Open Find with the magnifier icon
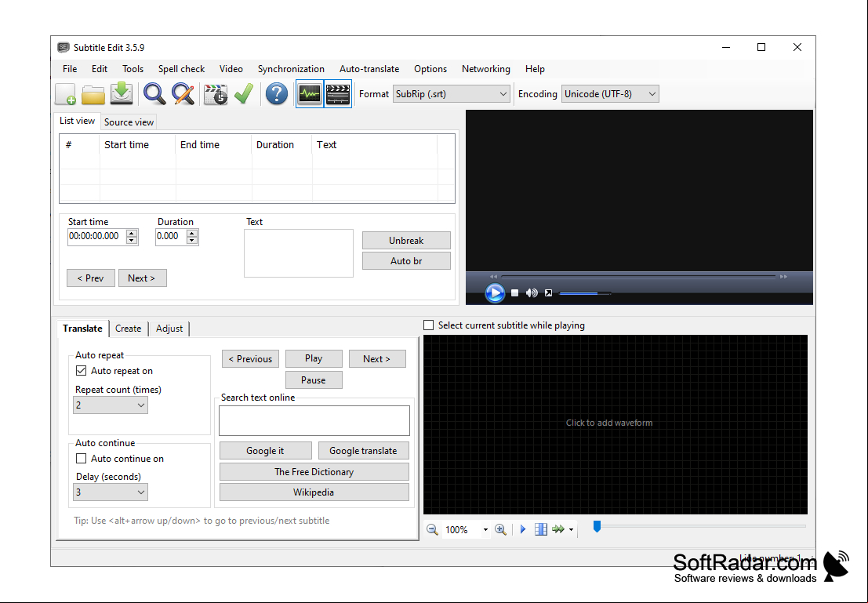868x603 pixels. click(154, 93)
